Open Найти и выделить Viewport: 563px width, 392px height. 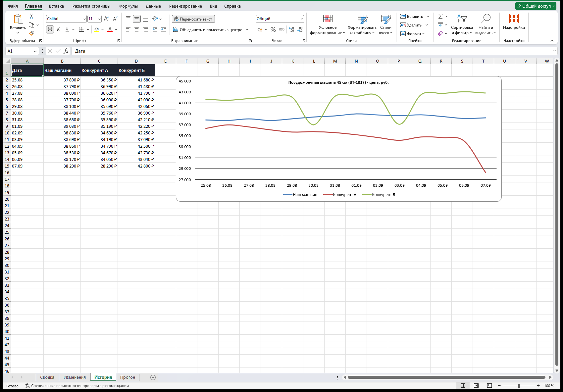point(486,24)
